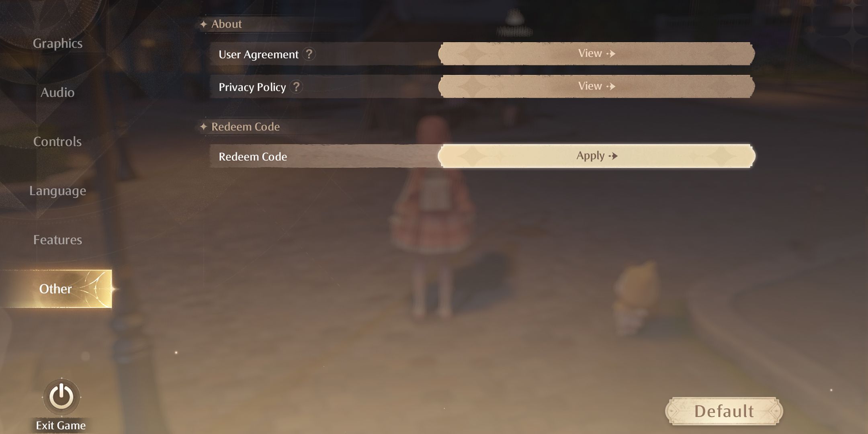View the Privacy Policy document
Image resolution: width=868 pixels, height=434 pixels.
coord(596,86)
